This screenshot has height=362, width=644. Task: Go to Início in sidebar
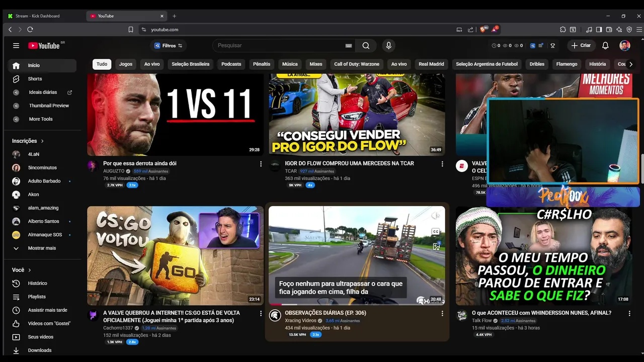point(42,65)
